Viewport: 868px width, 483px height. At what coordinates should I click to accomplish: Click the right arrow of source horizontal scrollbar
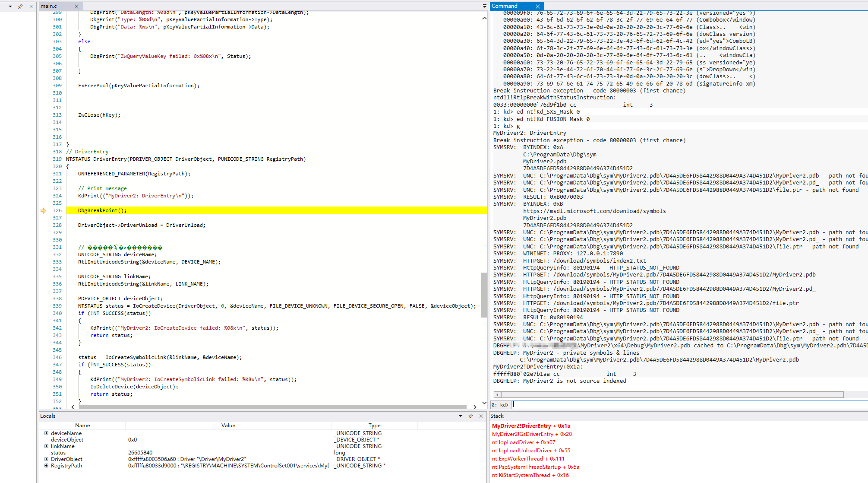(475, 407)
